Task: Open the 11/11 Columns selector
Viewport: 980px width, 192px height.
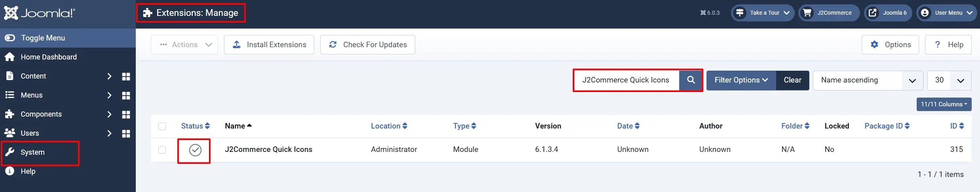Action: [x=944, y=104]
